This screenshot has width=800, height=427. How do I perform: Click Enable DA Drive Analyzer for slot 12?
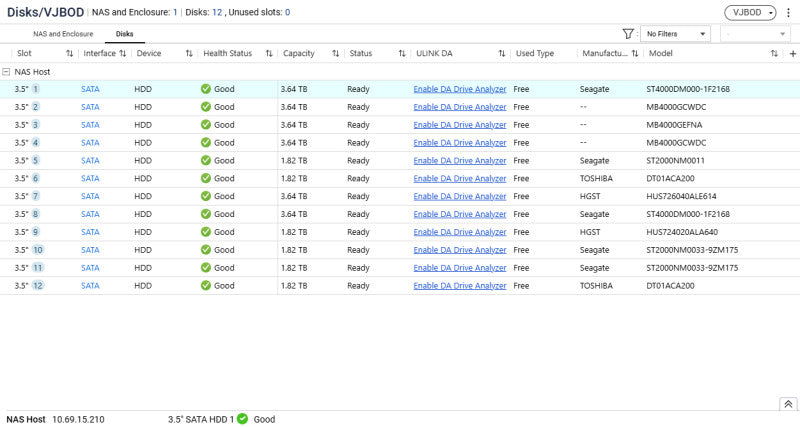(x=460, y=286)
